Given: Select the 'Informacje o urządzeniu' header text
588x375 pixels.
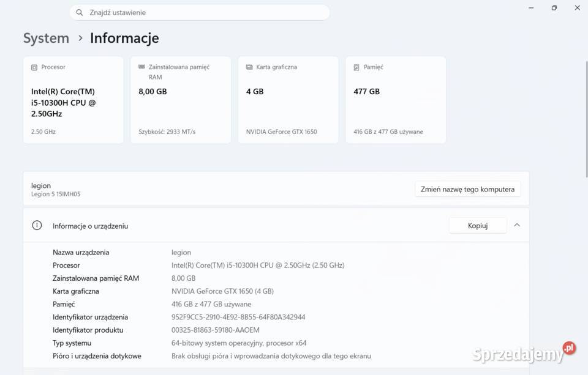Looking at the screenshot, I should tap(91, 226).
